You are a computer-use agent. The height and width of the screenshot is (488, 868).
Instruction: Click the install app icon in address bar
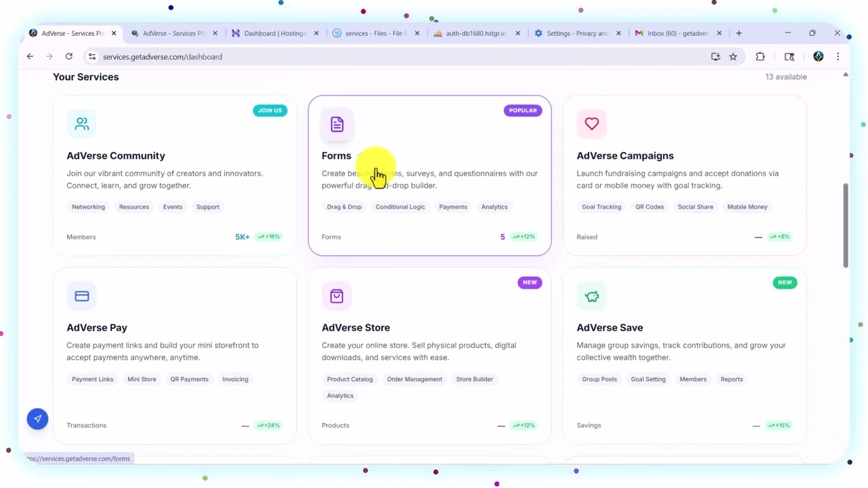pyautogui.click(x=715, y=57)
